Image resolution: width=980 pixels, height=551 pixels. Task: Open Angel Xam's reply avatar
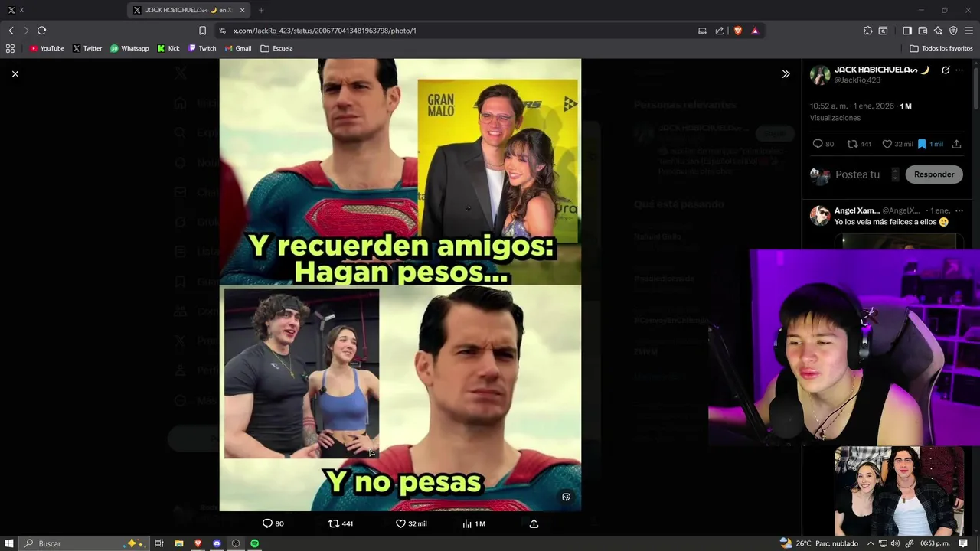(x=820, y=215)
